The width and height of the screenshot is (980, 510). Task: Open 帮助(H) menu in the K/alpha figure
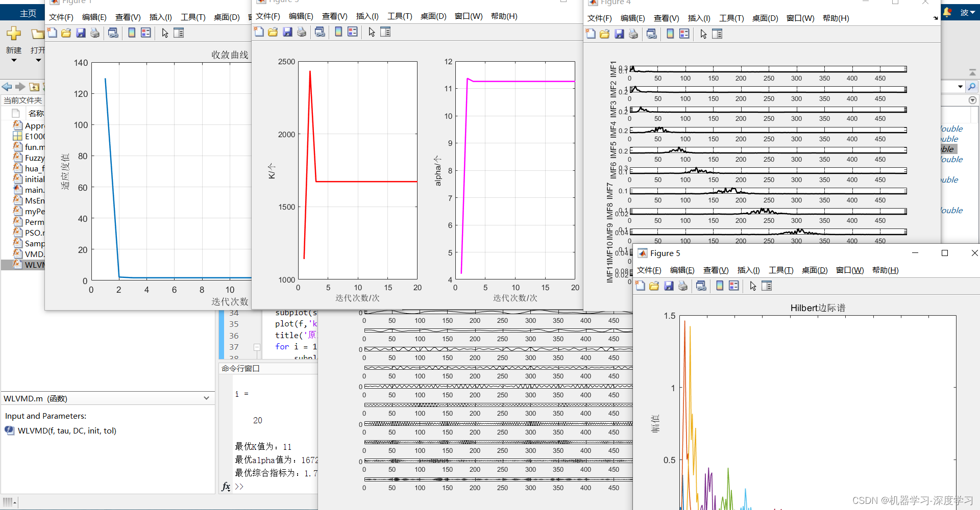504,16
